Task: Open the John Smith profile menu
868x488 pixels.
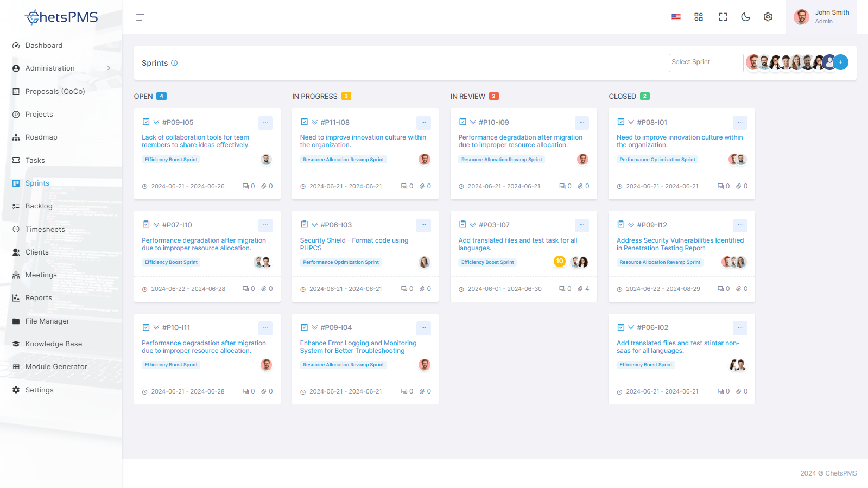Action: [821, 17]
